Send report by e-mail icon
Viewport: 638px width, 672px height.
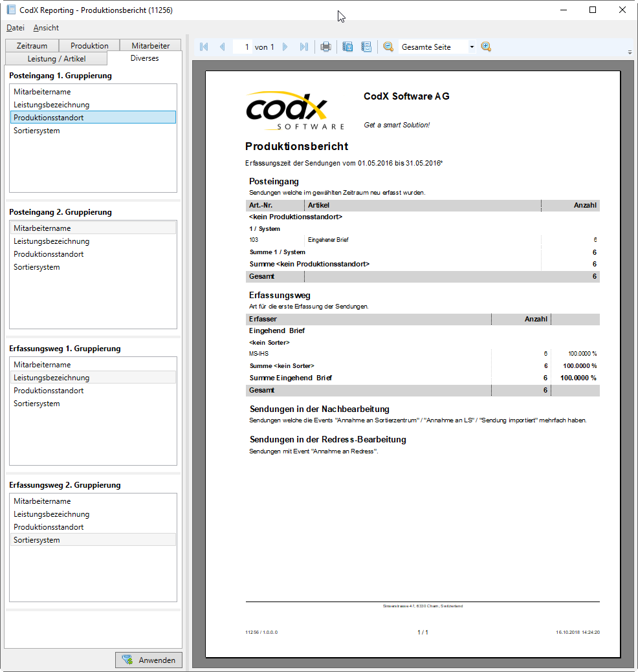366,47
